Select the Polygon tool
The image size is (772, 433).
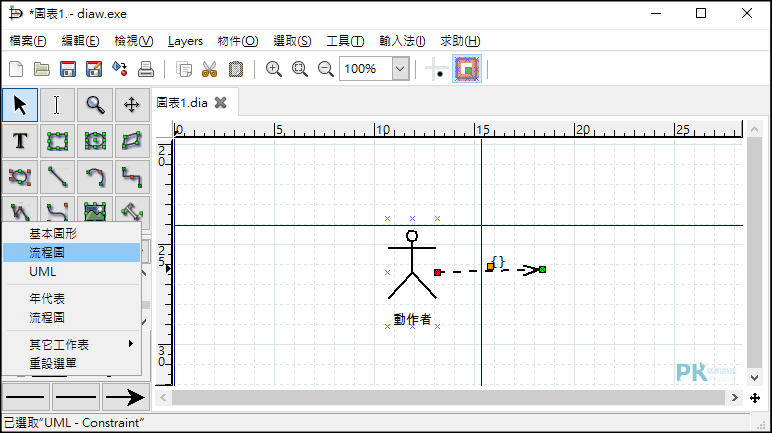pos(132,141)
